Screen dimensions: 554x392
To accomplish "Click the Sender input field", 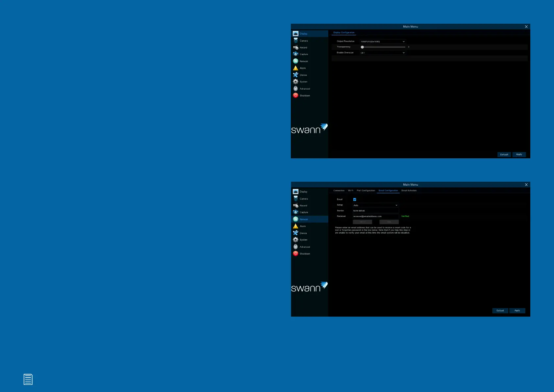I will (376, 211).
